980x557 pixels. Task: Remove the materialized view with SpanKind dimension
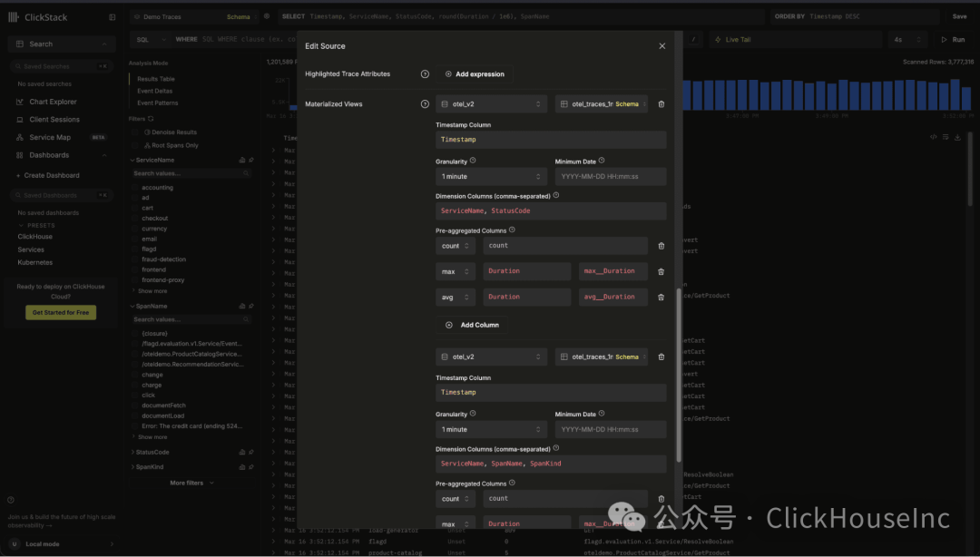[x=661, y=357]
